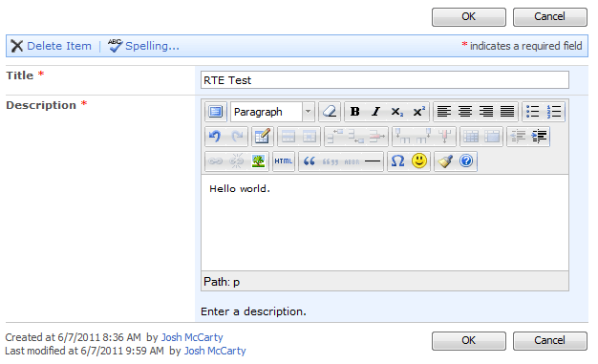This screenshot has width=598, height=364.
Task: Align text left
Action: (x=444, y=112)
